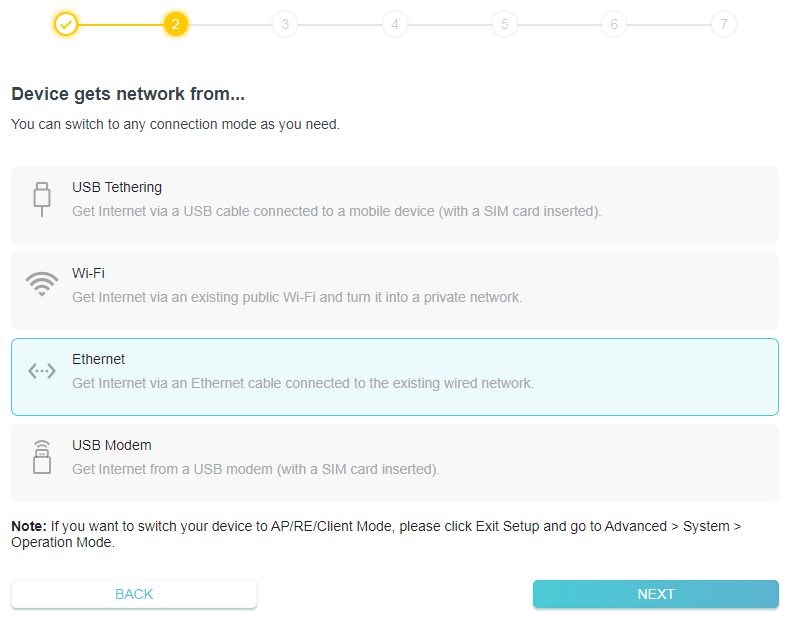Click the USB Tethering description text
Image resolution: width=792 pixels, height=618 pixels.
(336, 211)
